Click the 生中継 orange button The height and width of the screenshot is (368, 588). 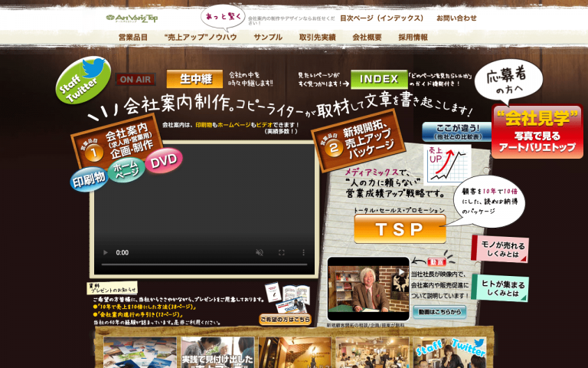[x=194, y=79]
